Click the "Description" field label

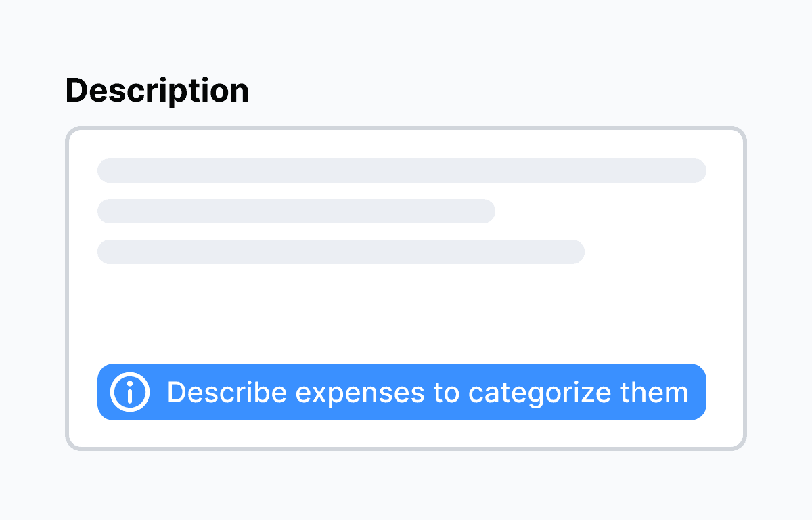157,91
